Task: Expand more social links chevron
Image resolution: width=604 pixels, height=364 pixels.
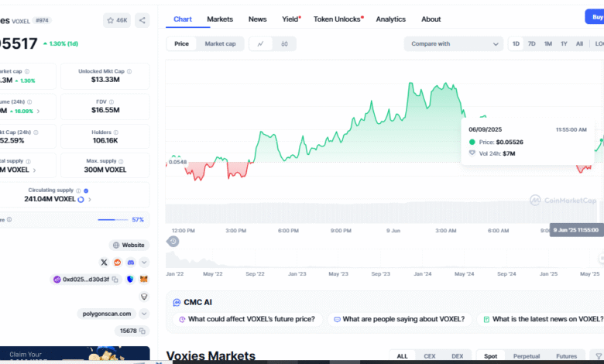Action: 144,263
